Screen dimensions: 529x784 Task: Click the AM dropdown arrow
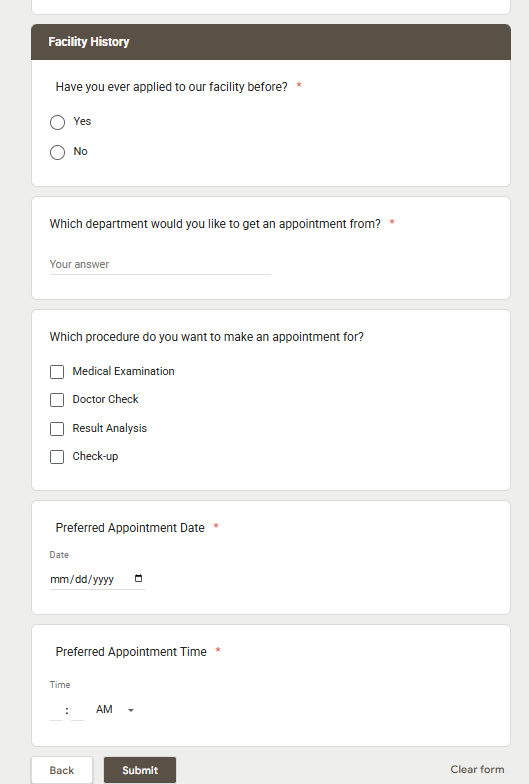point(131,710)
